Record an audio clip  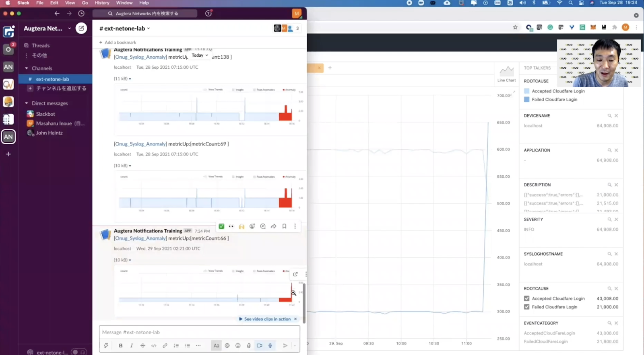(270, 345)
